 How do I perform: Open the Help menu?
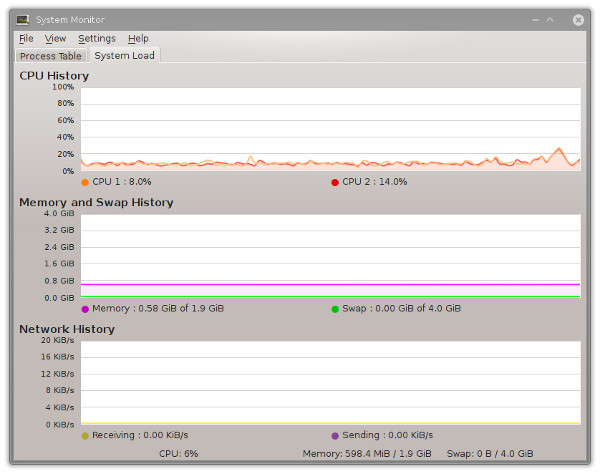tap(138, 39)
